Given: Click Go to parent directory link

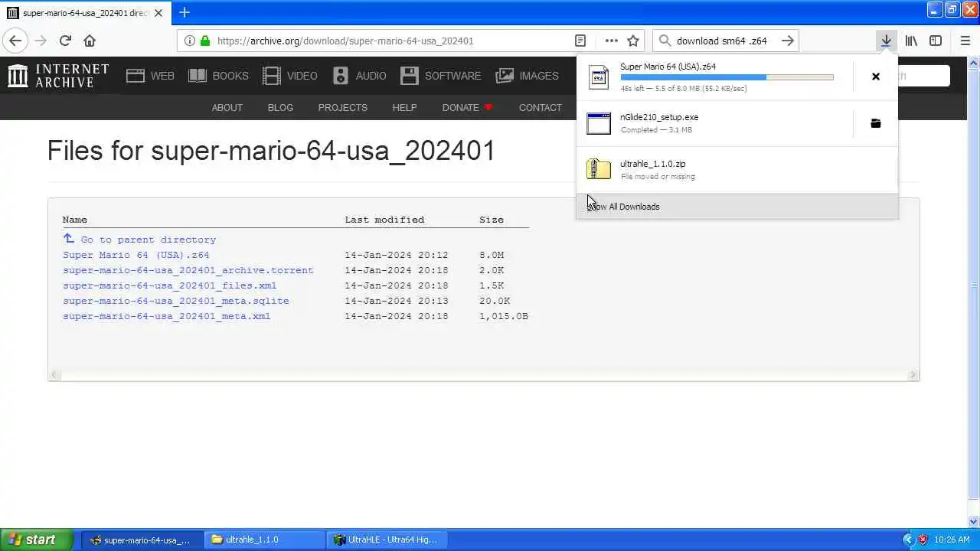Looking at the screenshot, I should coord(149,240).
